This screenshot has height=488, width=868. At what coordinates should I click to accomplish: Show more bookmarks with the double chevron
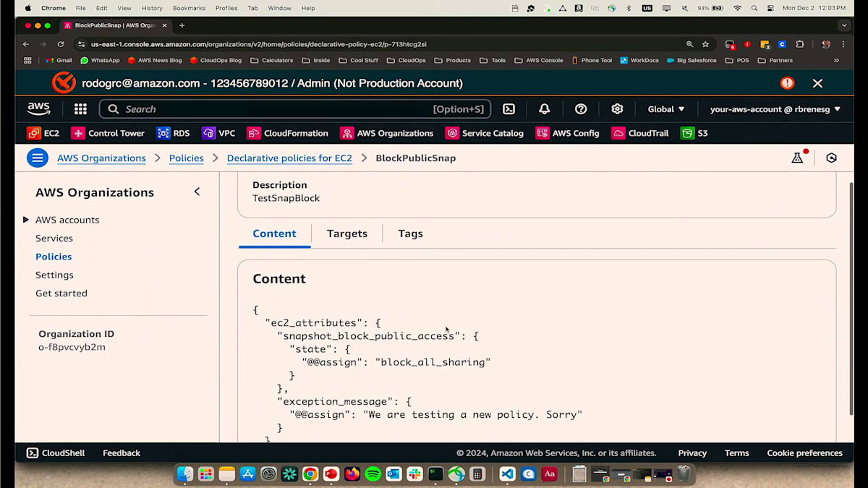836,61
